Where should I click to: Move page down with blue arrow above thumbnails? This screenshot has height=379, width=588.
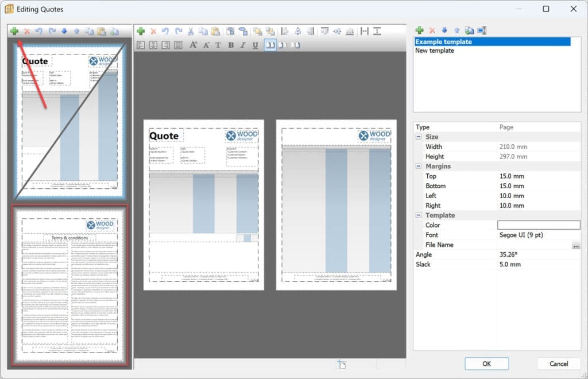click(x=64, y=32)
